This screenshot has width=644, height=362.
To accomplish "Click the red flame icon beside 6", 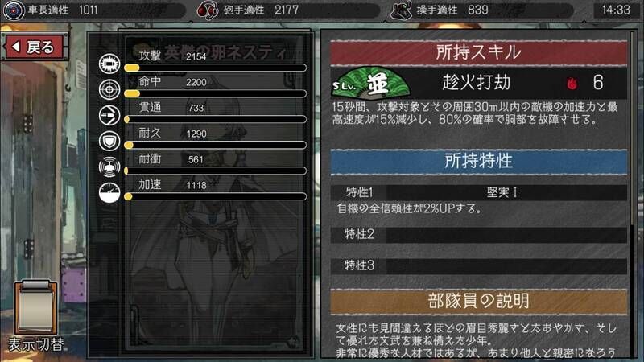I will click(572, 84).
